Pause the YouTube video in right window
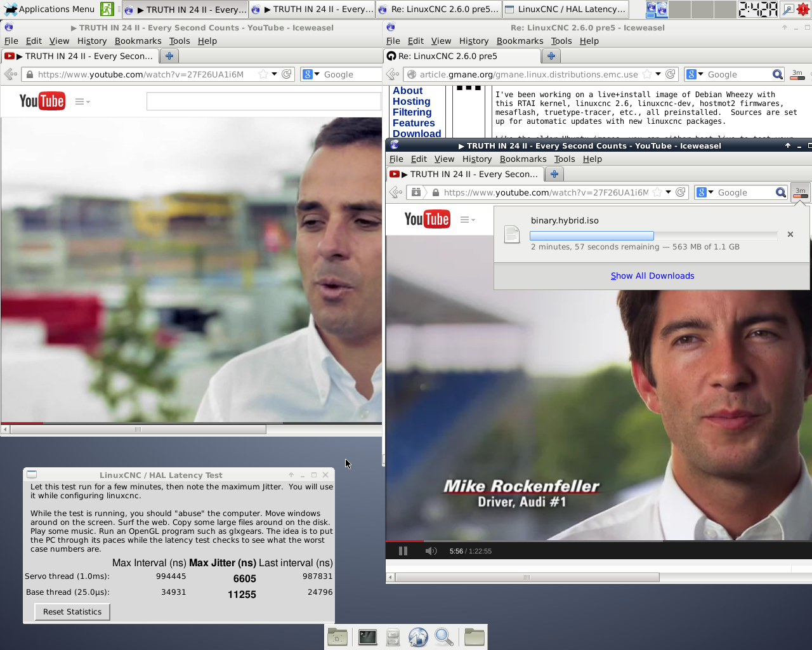 (403, 551)
